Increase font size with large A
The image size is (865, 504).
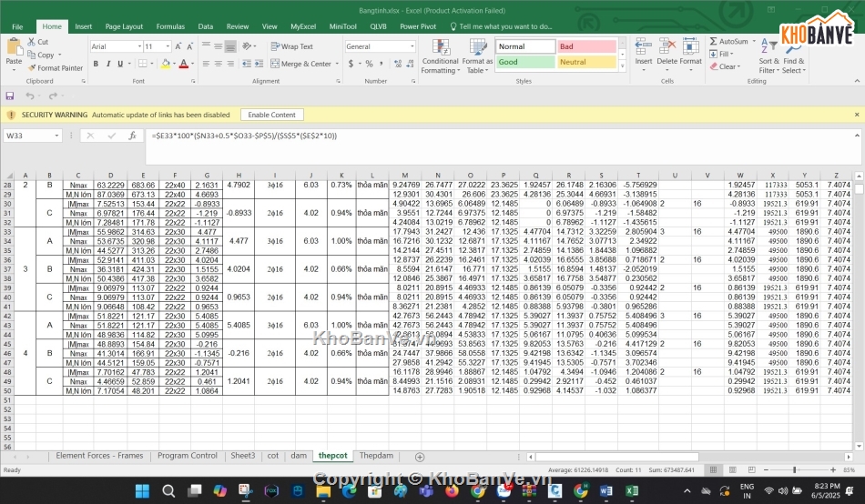click(178, 47)
